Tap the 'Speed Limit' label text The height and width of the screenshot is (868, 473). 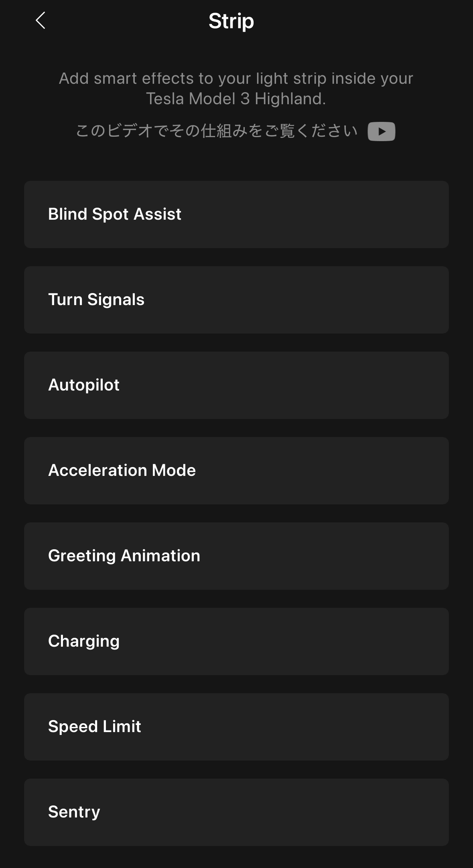tap(95, 726)
